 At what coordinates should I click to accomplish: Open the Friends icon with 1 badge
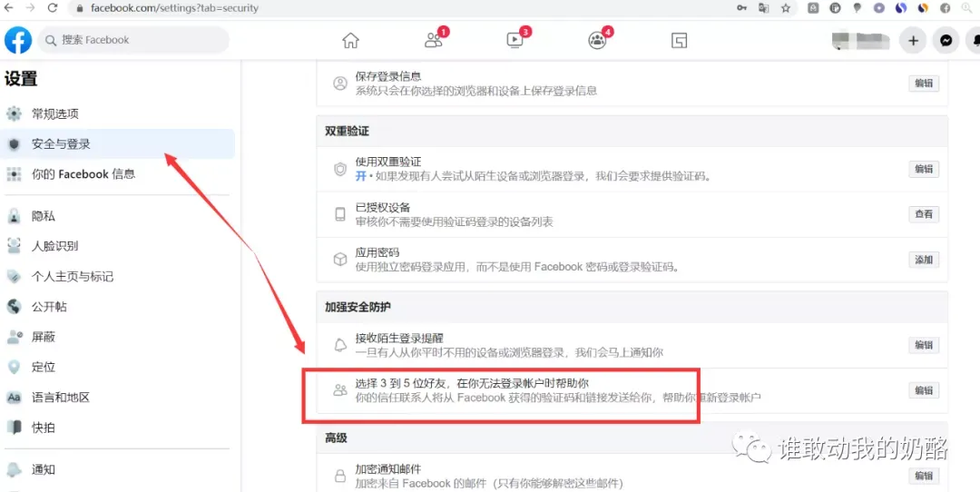coord(433,41)
